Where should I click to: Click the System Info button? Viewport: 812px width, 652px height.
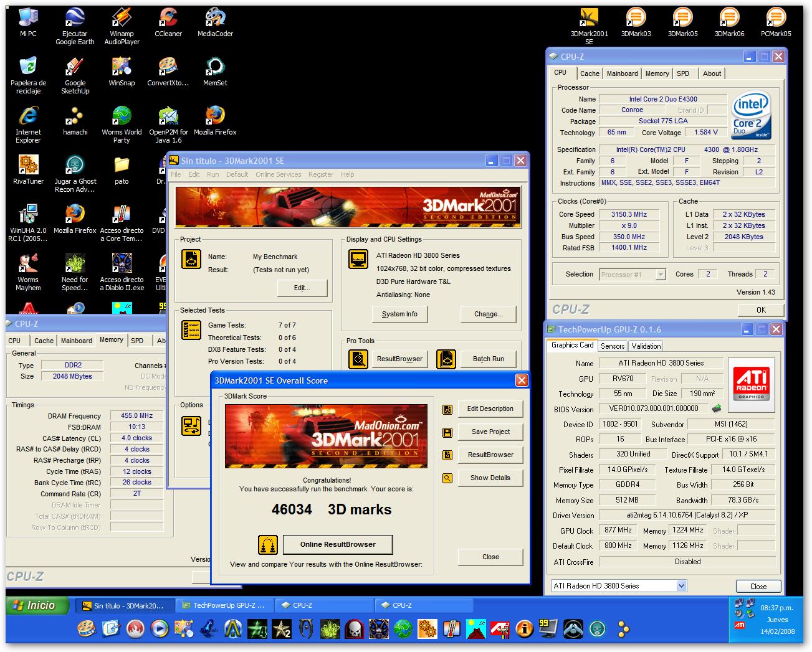[x=399, y=314]
